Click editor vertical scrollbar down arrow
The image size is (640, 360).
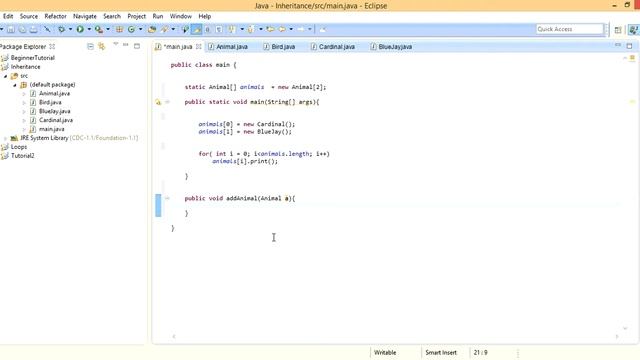[625, 329]
